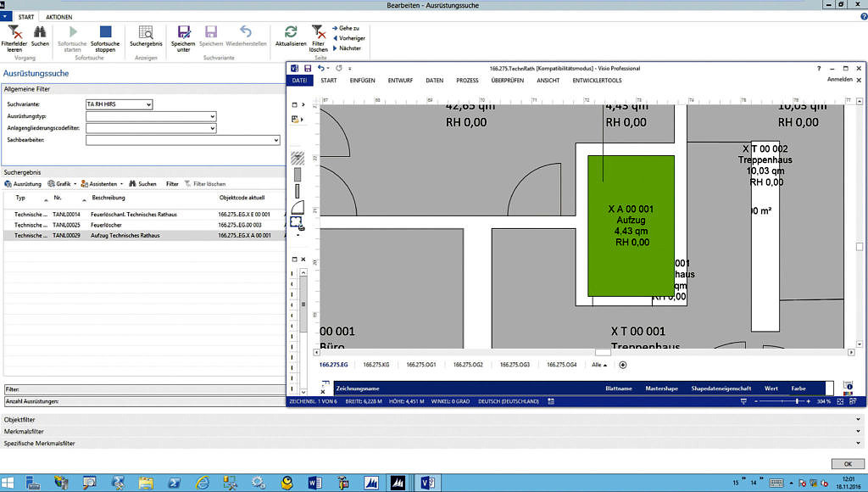Expand the Ausrüstungstyp combo box
868x492 pixels.
click(x=212, y=116)
